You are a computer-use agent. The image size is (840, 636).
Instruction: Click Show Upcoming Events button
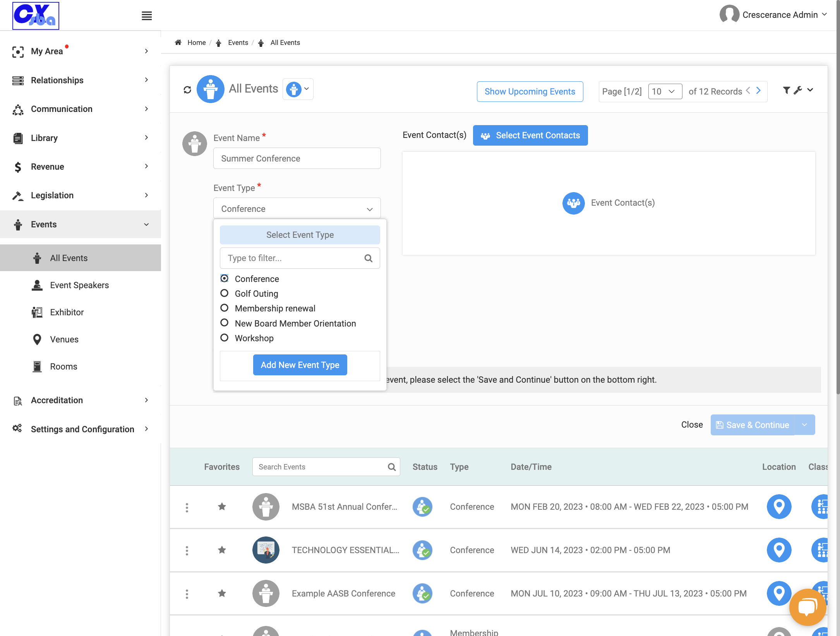[x=530, y=91]
